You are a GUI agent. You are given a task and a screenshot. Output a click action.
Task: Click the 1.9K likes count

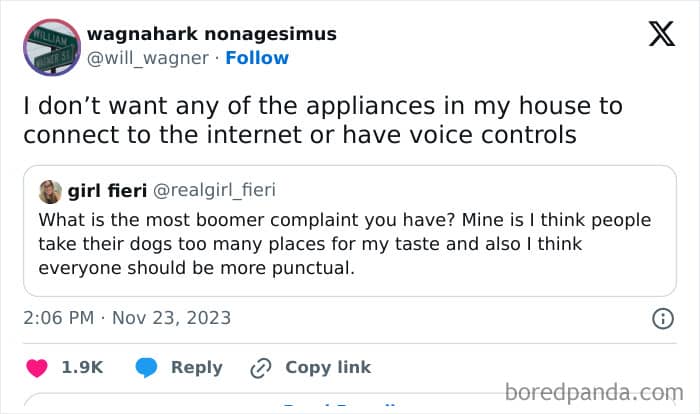pos(82,367)
